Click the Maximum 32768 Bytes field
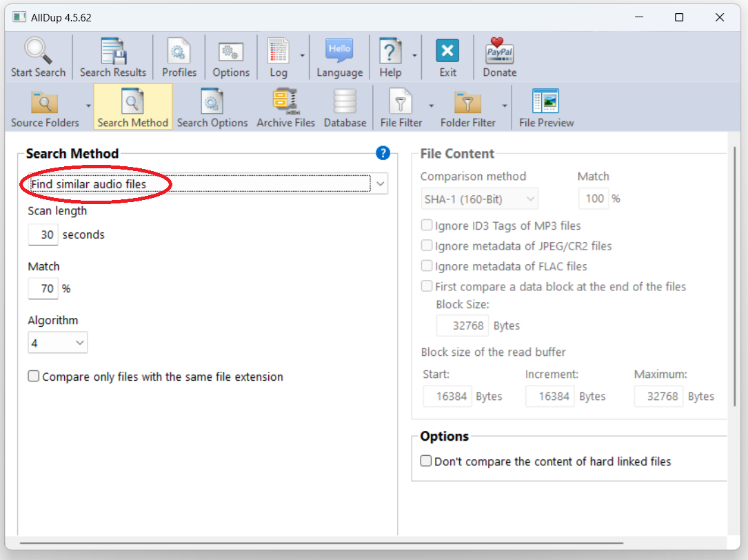The width and height of the screenshot is (748, 560). (x=659, y=397)
